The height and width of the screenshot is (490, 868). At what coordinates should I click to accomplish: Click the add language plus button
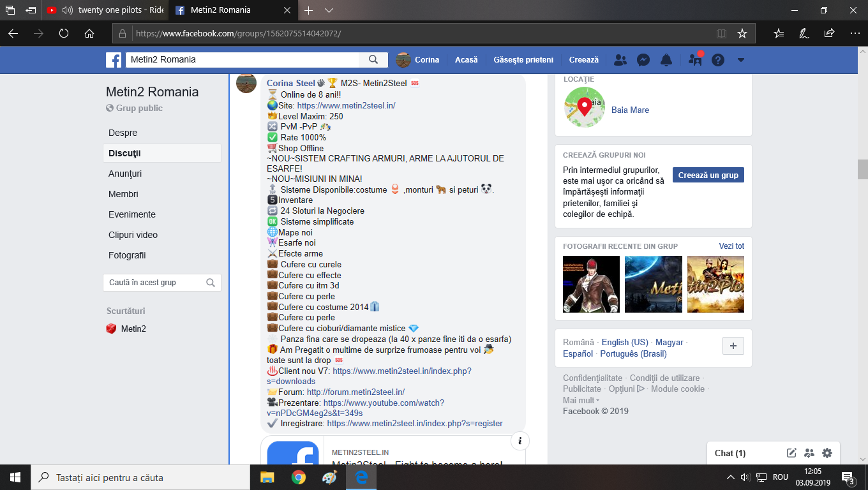[x=733, y=346]
